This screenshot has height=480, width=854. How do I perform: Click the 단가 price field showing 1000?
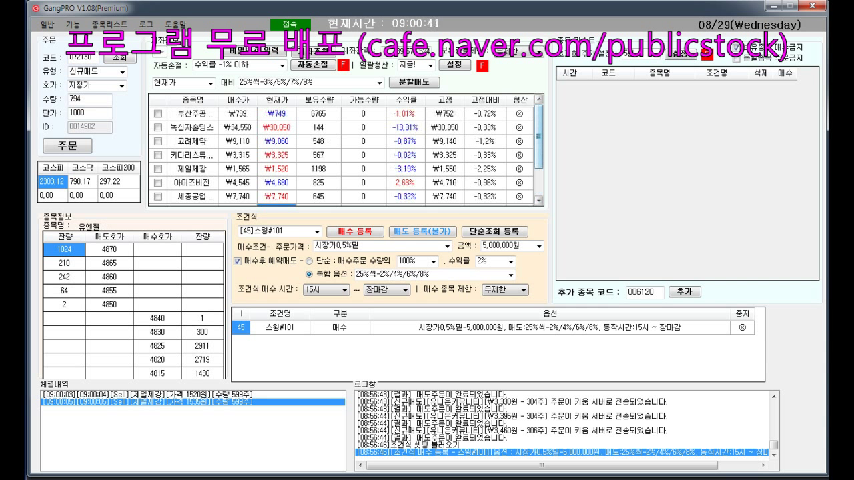pos(90,113)
